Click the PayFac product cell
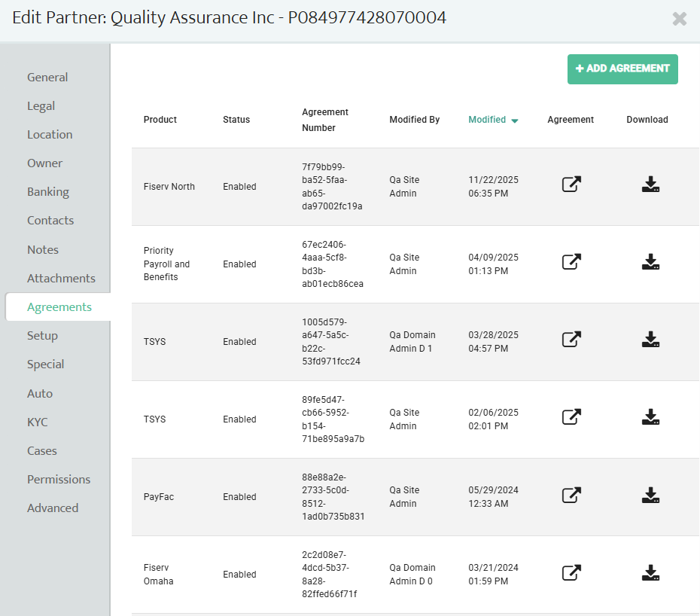This screenshot has width=700, height=616. pos(159,497)
